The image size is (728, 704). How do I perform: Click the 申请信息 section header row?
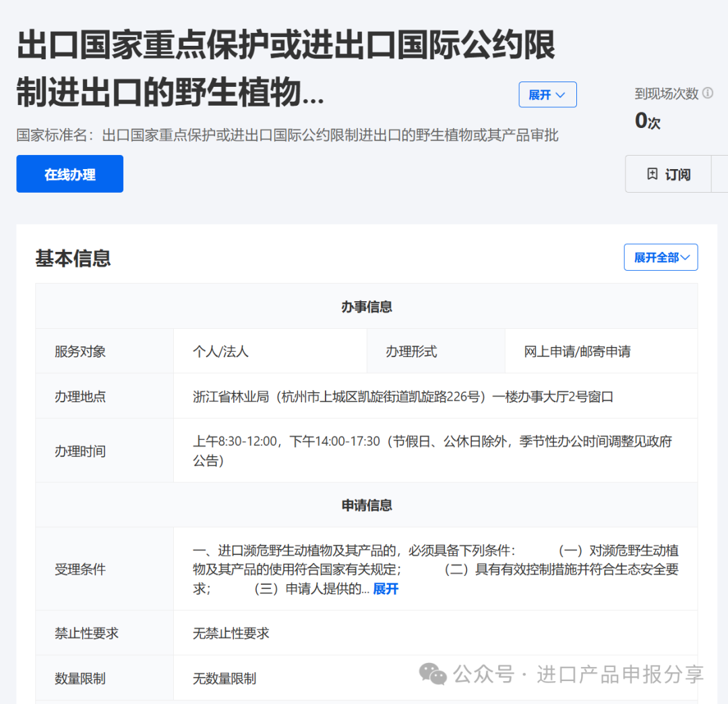(x=366, y=505)
